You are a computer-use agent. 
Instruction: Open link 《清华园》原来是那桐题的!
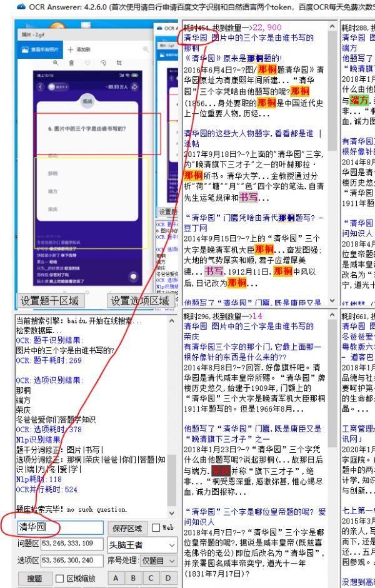(232, 58)
